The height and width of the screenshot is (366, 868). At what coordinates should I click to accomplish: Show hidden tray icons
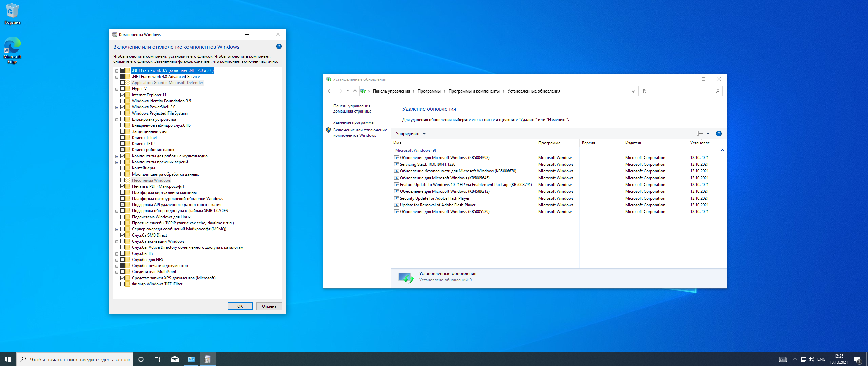pyautogui.click(x=795, y=359)
